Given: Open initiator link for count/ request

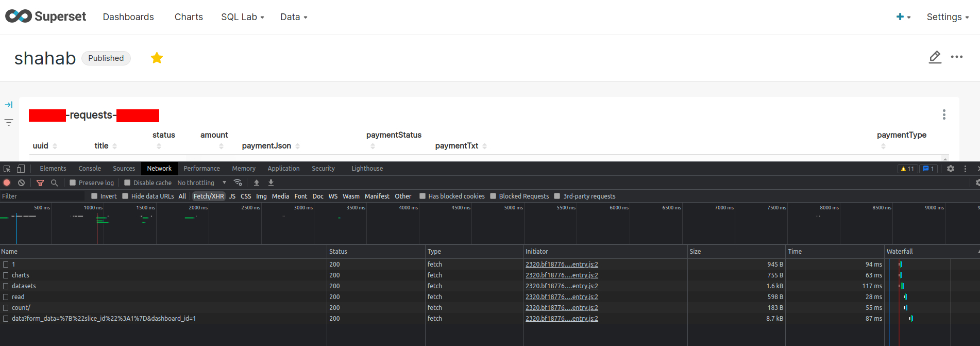Looking at the screenshot, I should pyautogui.click(x=562, y=308).
